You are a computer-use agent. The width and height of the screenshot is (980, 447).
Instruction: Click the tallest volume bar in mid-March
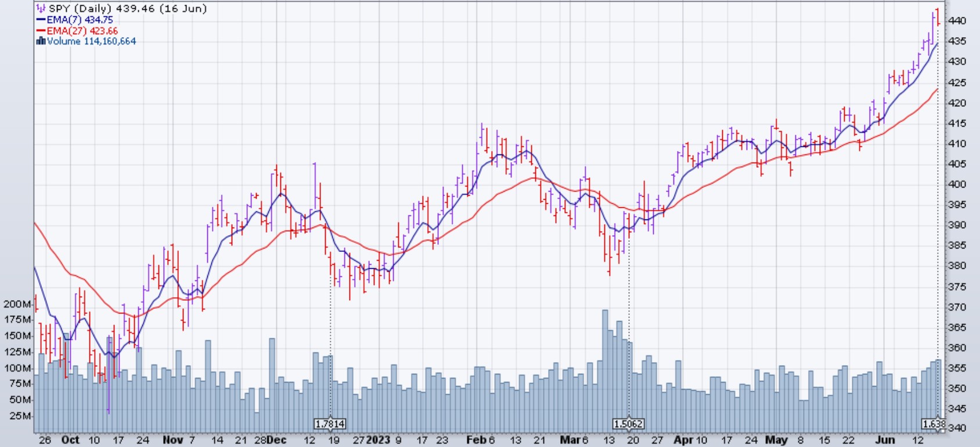pyautogui.click(x=605, y=372)
